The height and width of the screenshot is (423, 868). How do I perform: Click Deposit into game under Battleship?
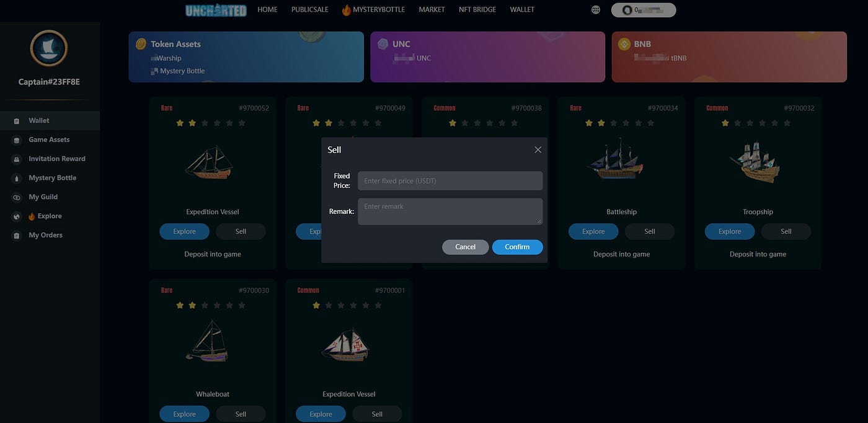click(622, 254)
